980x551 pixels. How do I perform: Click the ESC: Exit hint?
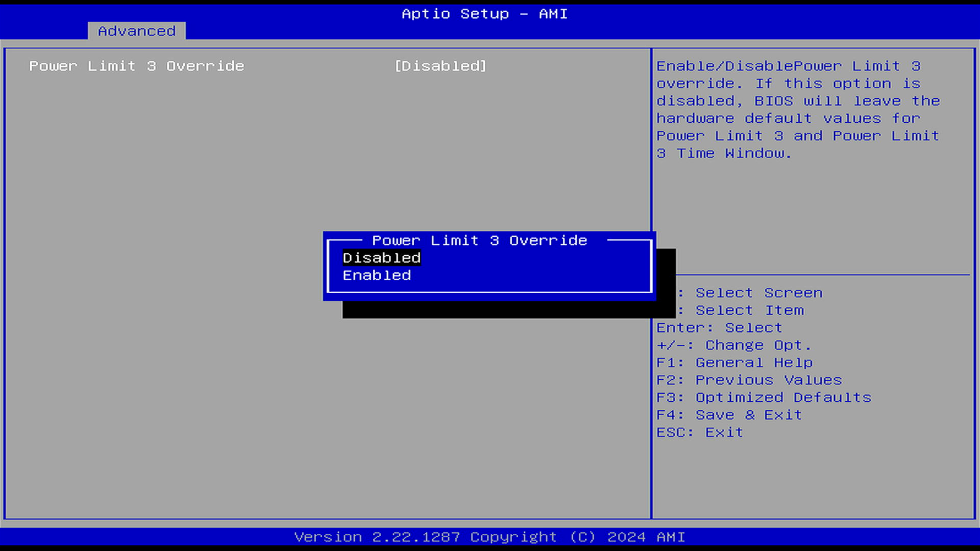coord(699,433)
